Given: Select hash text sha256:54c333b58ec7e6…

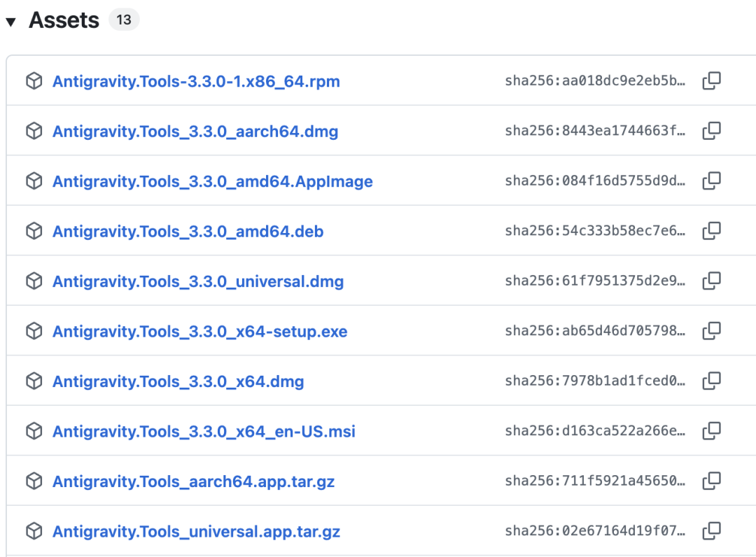Looking at the screenshot, I should [x=595, y=231].
